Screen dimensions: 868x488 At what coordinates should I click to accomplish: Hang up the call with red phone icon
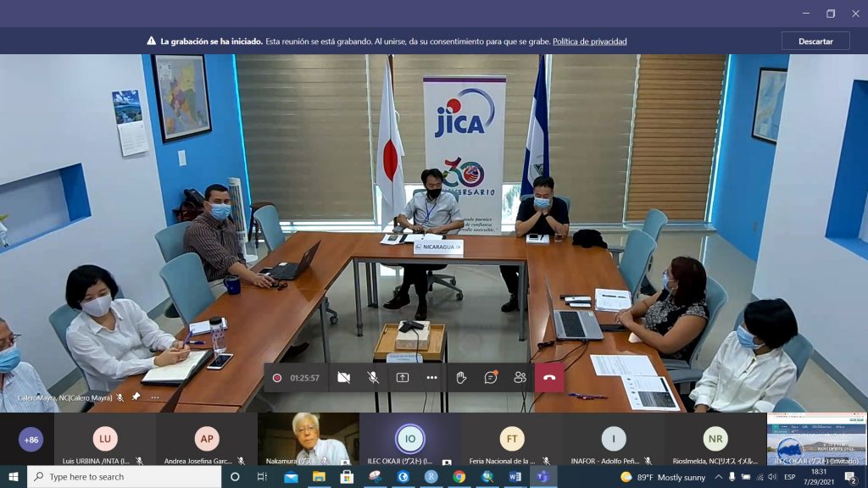(x=549, y=378)
